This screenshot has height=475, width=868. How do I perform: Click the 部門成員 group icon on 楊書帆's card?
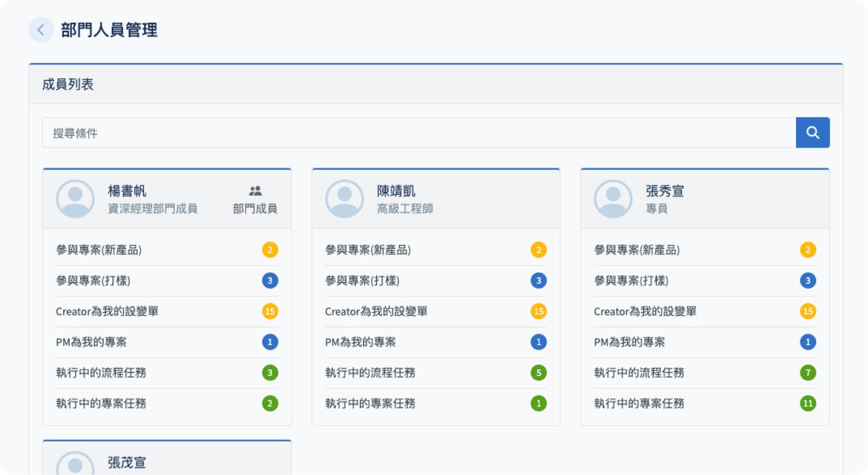coord(255,191)
